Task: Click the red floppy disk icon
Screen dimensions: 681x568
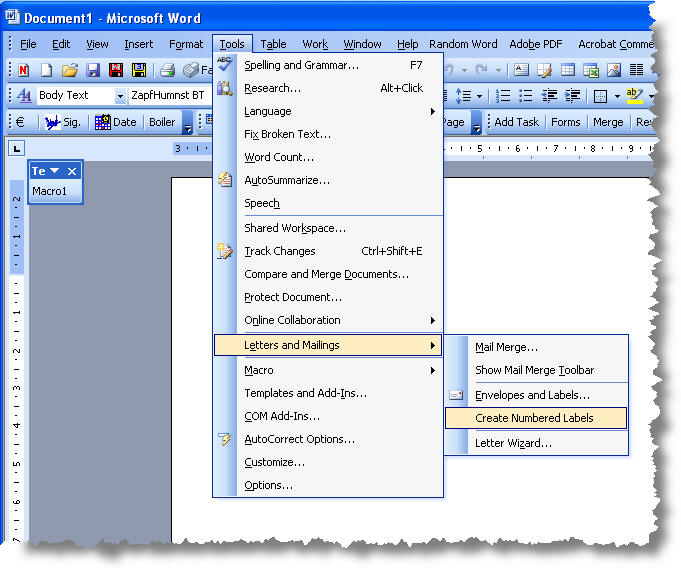Action: pyautogui.click(x=116, y=70)
